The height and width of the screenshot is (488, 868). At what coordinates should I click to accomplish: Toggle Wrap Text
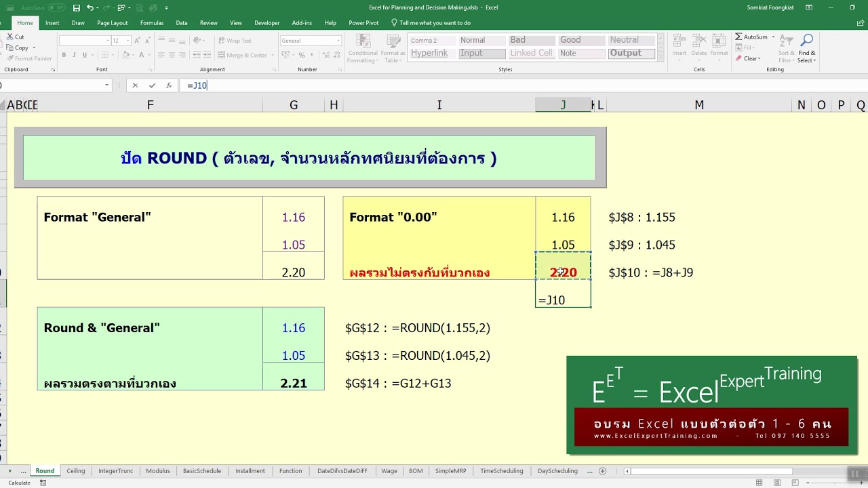pos(235,41)
